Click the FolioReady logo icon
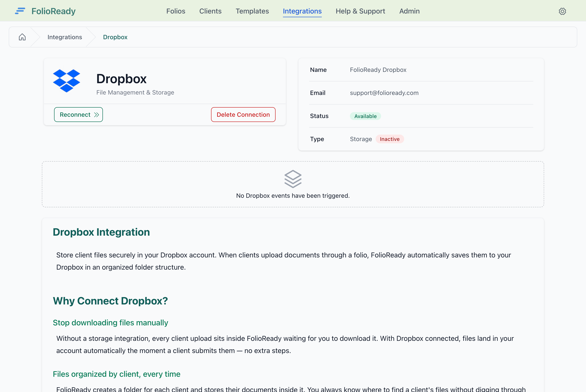Screen dimensions: 586x392 click(20, 11)
